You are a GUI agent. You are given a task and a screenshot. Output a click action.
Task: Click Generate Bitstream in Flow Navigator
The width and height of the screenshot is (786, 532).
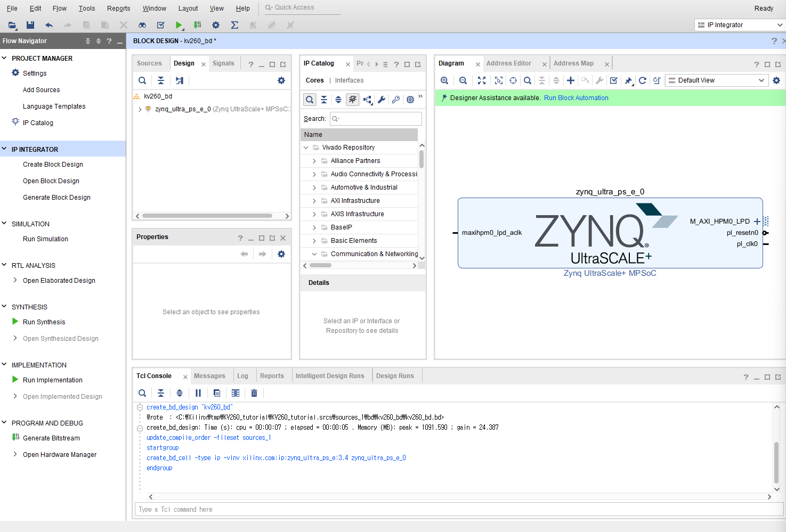[51, 438]
